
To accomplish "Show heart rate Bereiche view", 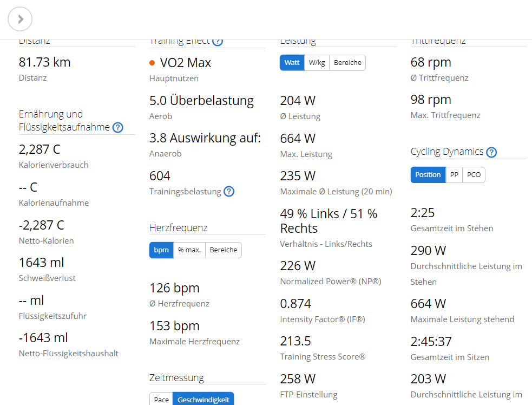I will point(224,250).
